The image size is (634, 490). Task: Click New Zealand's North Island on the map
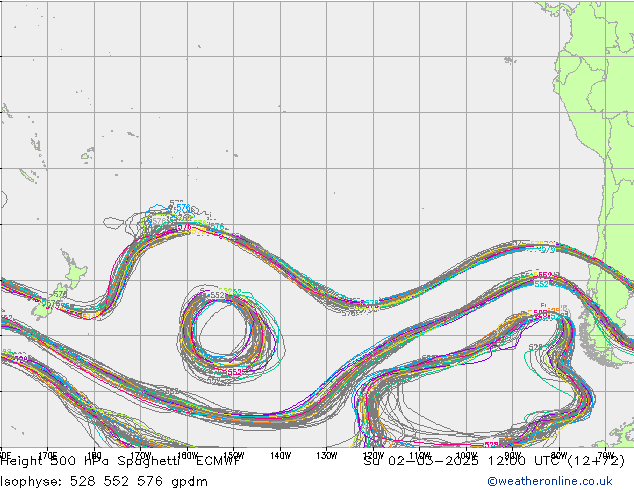pyautogui.click(x=73, y=273)
